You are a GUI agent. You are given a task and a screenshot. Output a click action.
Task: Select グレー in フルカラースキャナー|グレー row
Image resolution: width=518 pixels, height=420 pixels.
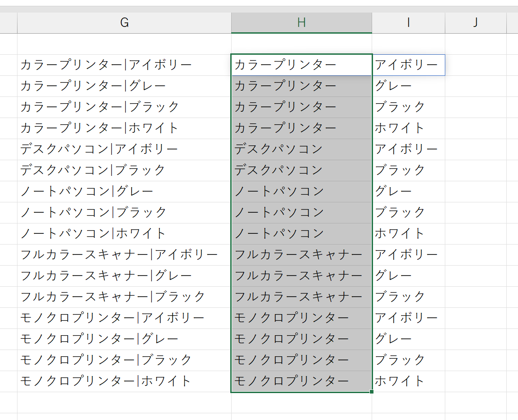(408, 276)
